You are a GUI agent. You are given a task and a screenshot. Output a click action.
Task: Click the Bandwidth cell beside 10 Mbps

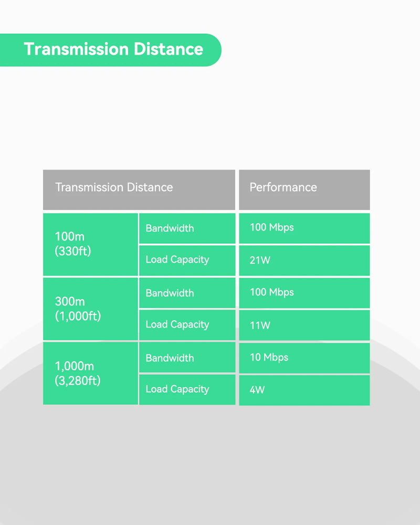pyautogui.click(x=170, y=358)
